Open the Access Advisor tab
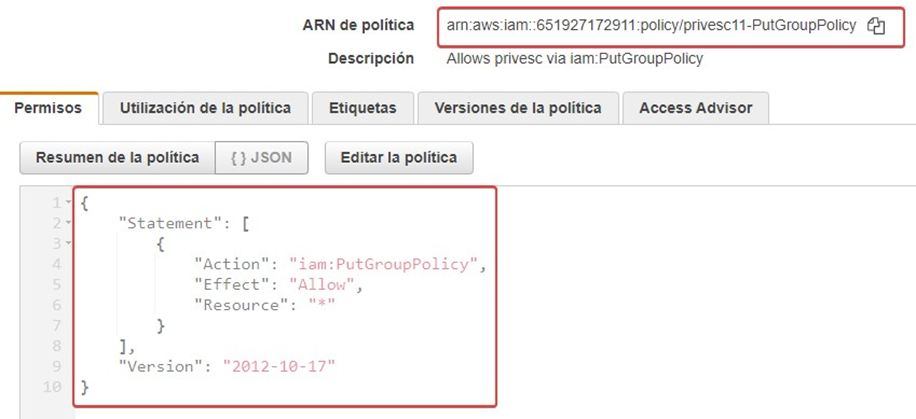The height and width of the screenshot is (419, 916). 695,108
